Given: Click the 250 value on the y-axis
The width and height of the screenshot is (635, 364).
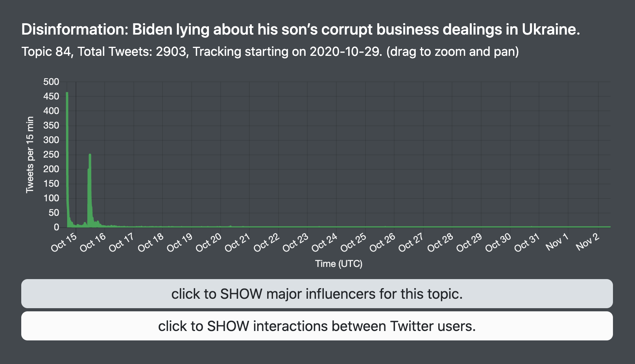Looking at the screenshot, I should pos(51,154).
